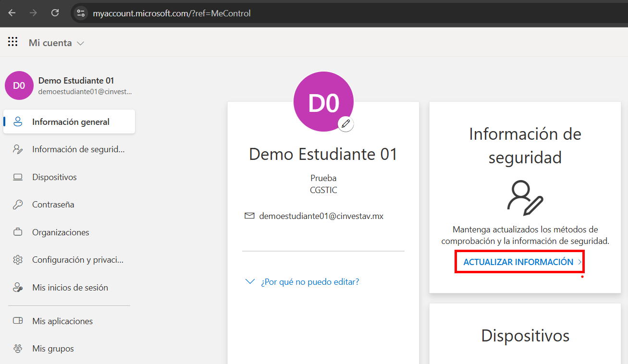
Task: Click the Configuración y privacidad gear icon
Action: coord(18,260)
